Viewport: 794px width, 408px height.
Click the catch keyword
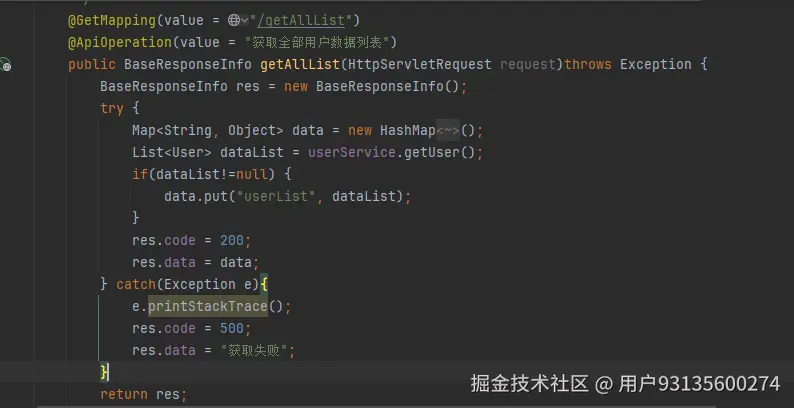pos(136,284)
